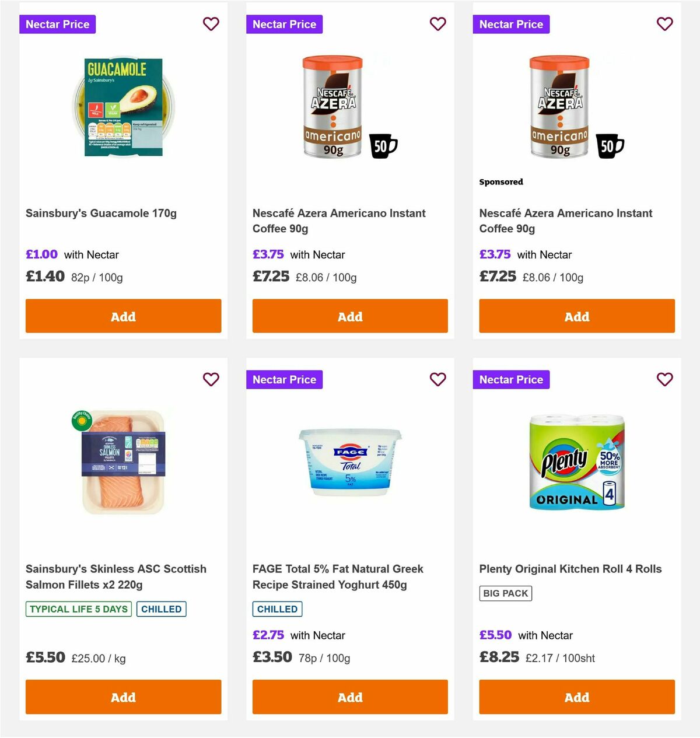Click the TYPICAL LIFE 5 DAYS tag
The height and width of the screenshot is (738, 700).
pyautogui.click(x=78, y=608)
